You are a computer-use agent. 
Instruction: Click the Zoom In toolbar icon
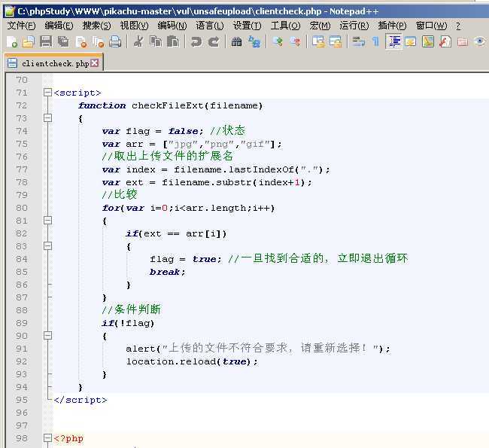pos(278,41)
